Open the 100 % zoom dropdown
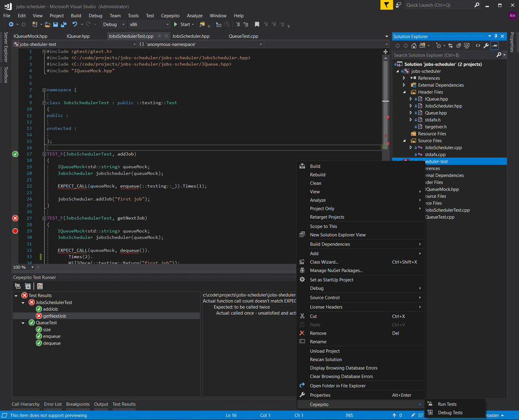The height and width of the screenshot is (420, 519). (x=23, y=267)
